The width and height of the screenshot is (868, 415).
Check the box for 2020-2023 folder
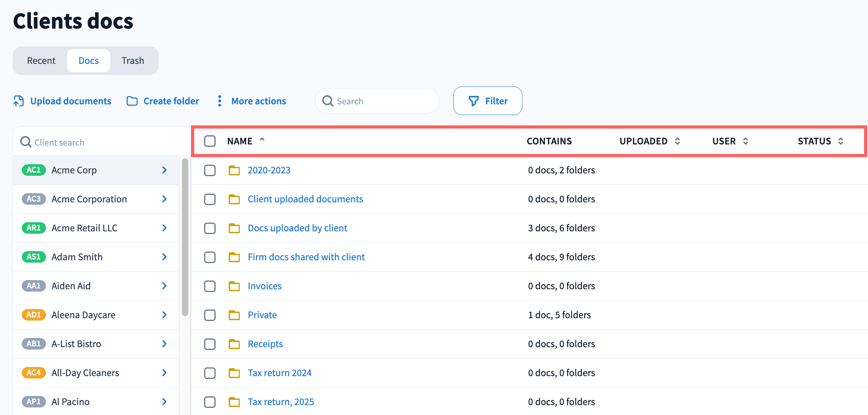click(x=210, y=170)
